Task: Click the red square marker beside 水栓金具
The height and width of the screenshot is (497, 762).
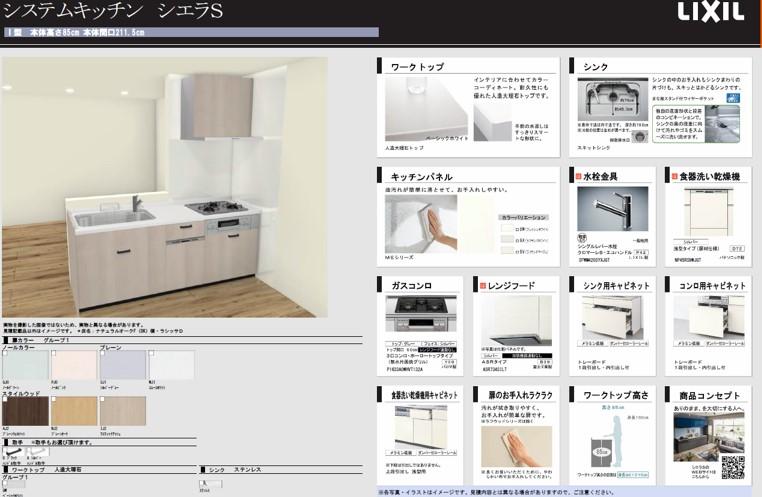Action: [578, 176]
